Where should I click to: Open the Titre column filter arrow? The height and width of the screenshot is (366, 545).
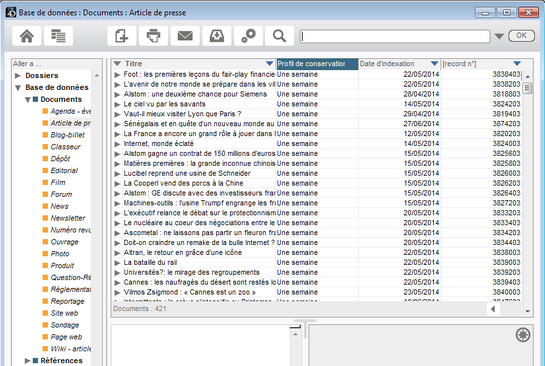269,63
